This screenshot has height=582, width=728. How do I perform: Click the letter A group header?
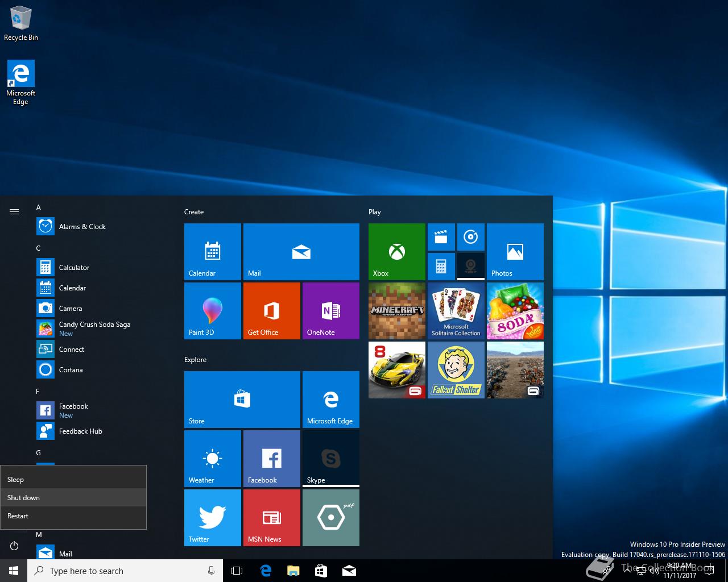tap(39, 207)
